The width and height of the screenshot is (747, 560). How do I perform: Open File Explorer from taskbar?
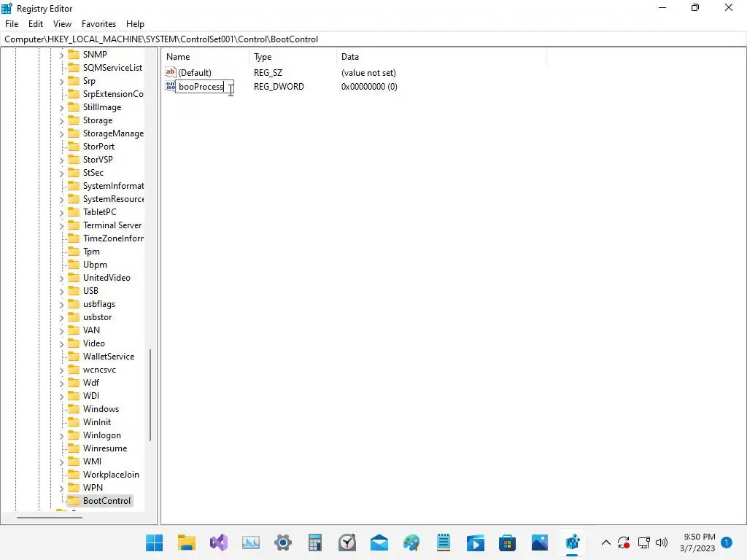click(x=186, y=542)
